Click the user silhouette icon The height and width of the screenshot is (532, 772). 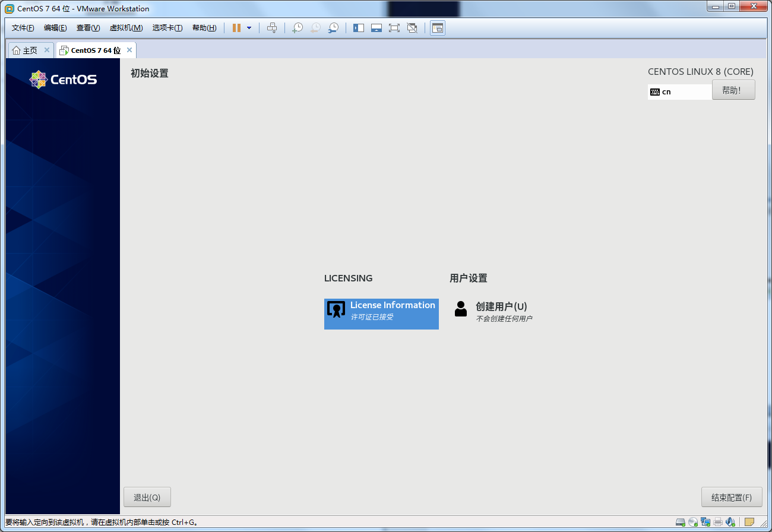[461, 309]
